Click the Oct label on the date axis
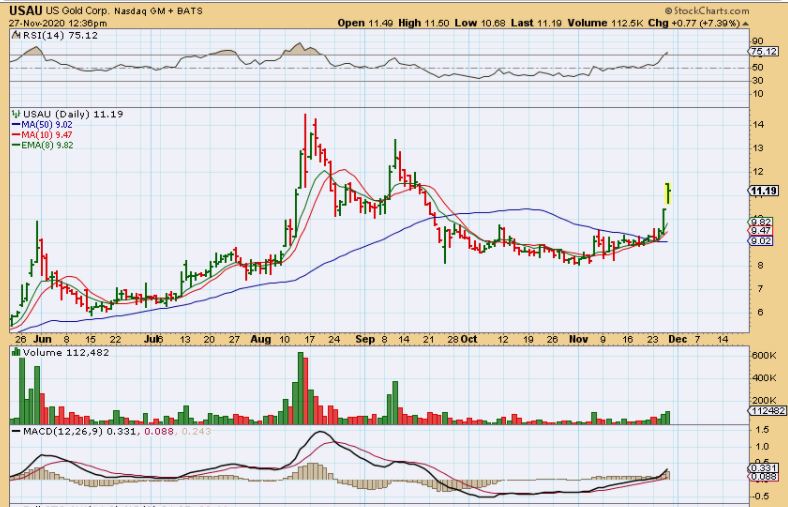788x507 pixels. pos(469,339)
